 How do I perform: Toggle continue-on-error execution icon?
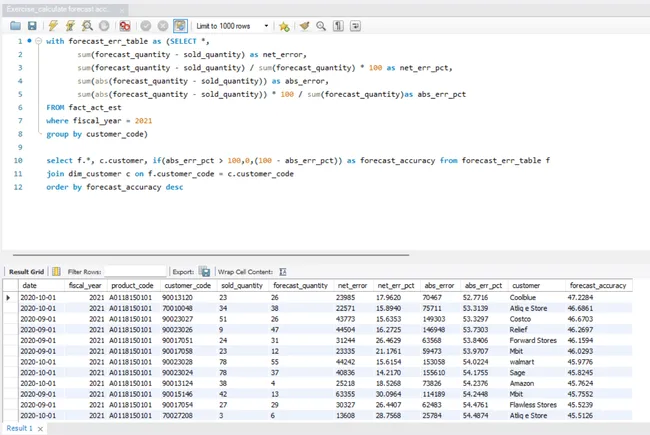(125, 26)
